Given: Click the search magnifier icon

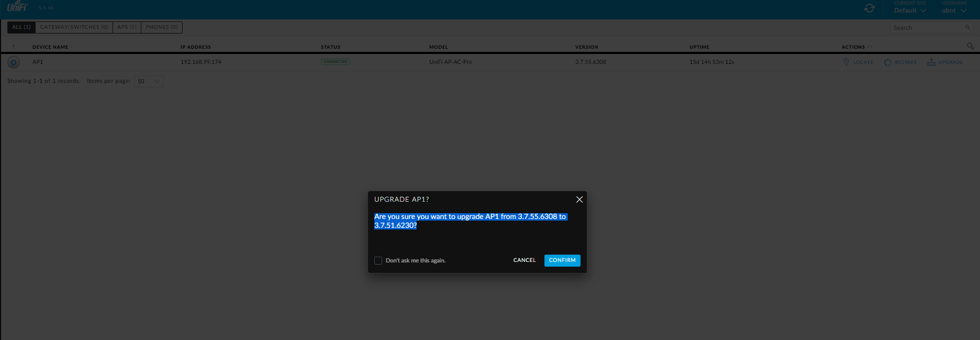Looking at the screenshot, I should click(967, 28).
